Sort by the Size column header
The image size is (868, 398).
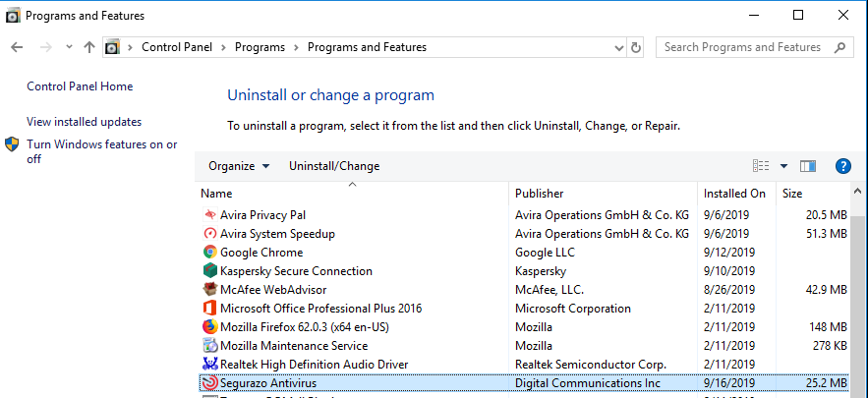click(x=813, y=194)
